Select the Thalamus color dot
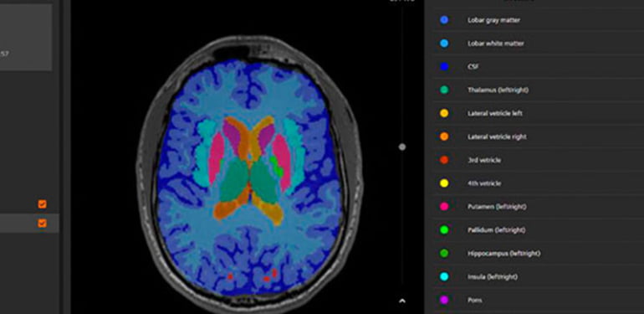Image resolution: width=644 pixels, height=314 pixels. pyautogui.click(x=444, y=90)
